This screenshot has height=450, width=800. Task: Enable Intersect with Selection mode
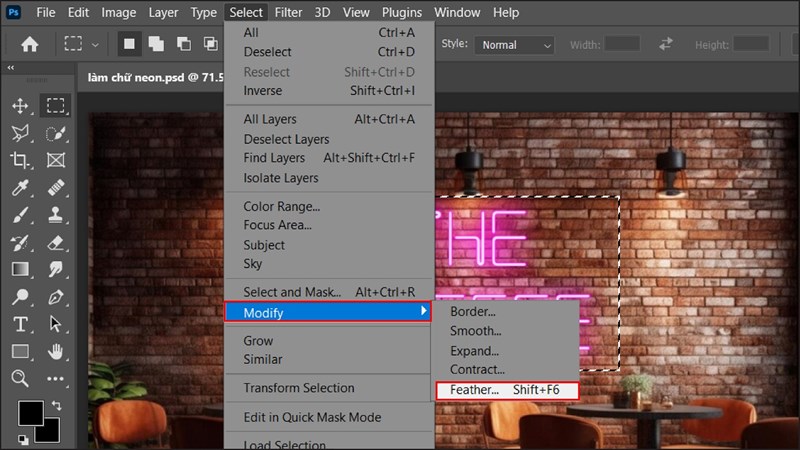pos(211,44)
